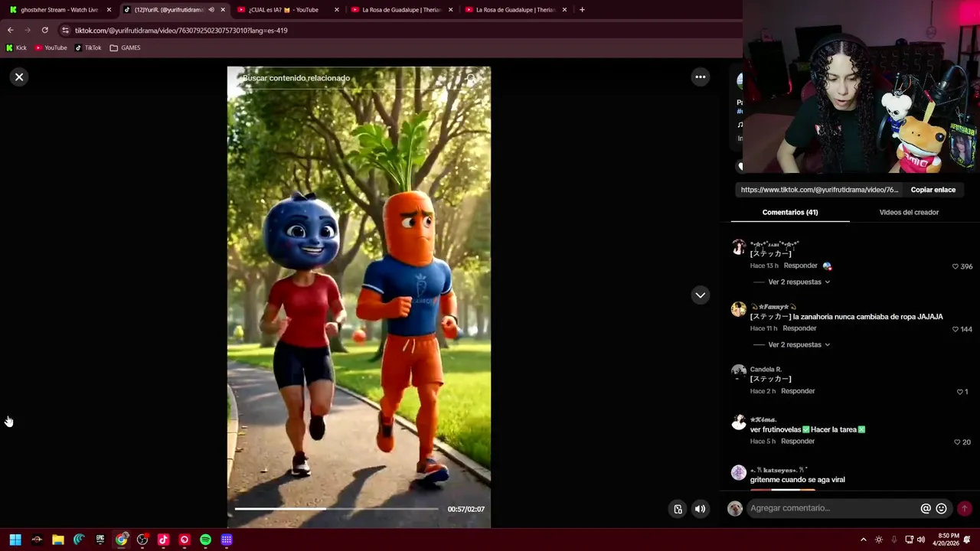Go back in browser history
This screenshot has height=551, width=980.
[x=10, y=31]
